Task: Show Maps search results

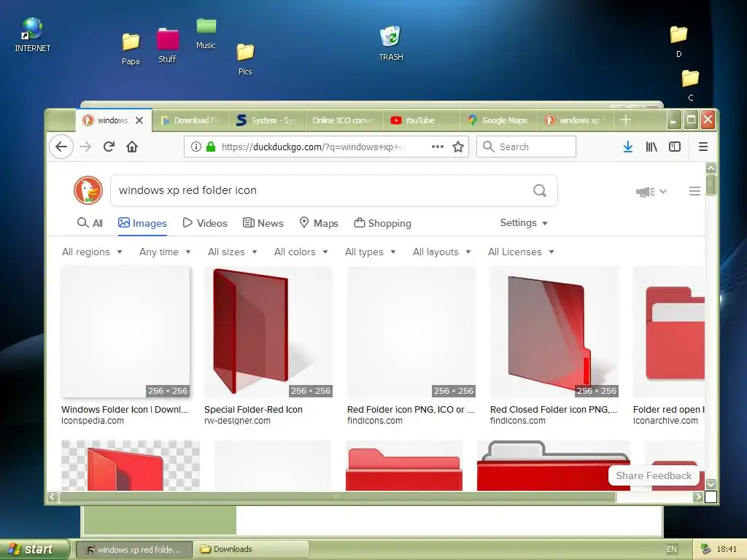Action: [318, 223]
